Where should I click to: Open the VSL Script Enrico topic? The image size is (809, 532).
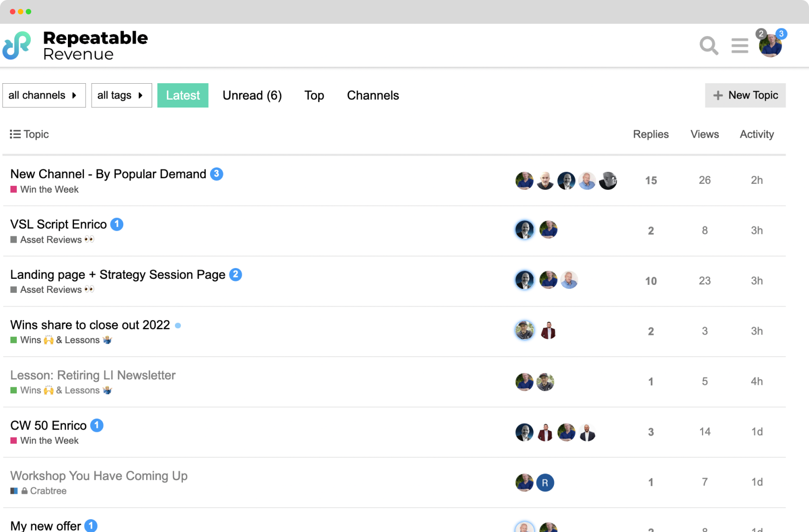coord(58,224)
